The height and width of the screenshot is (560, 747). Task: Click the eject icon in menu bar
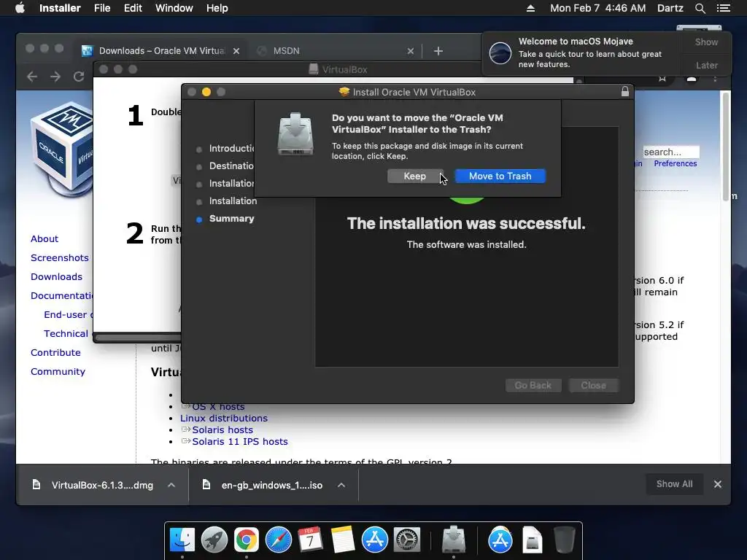[x=530, y=8]
